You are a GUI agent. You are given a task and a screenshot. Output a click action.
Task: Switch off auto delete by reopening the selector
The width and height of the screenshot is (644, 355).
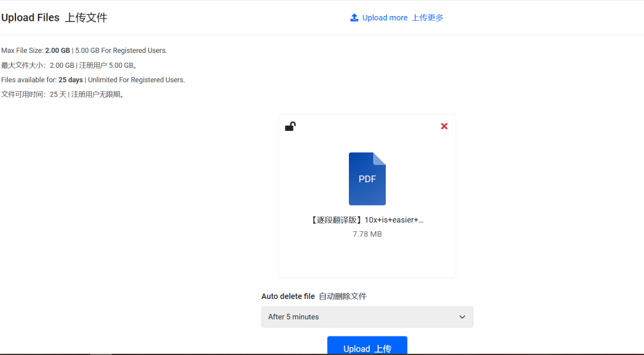coord(367,317)
